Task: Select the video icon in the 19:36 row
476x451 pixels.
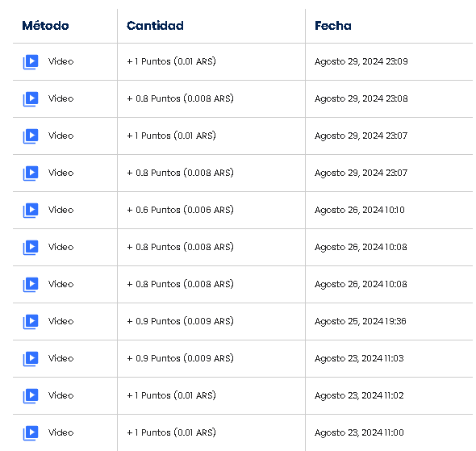Action: click(31, 322)
